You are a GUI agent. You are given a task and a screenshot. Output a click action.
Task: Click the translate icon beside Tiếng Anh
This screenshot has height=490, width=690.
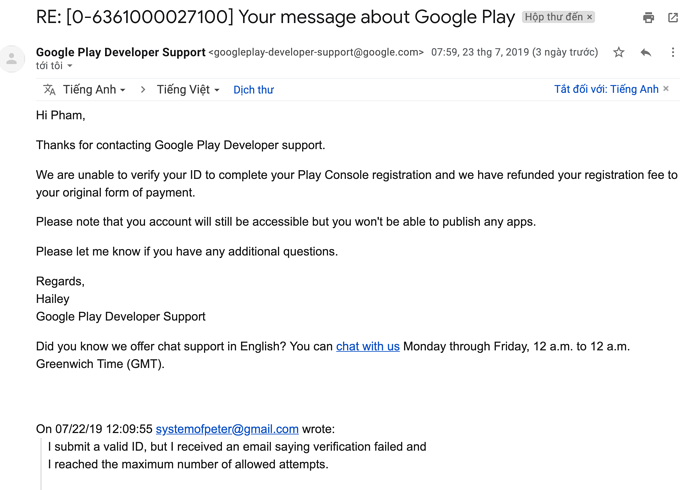pyautogui.click(x=49, y=89)
